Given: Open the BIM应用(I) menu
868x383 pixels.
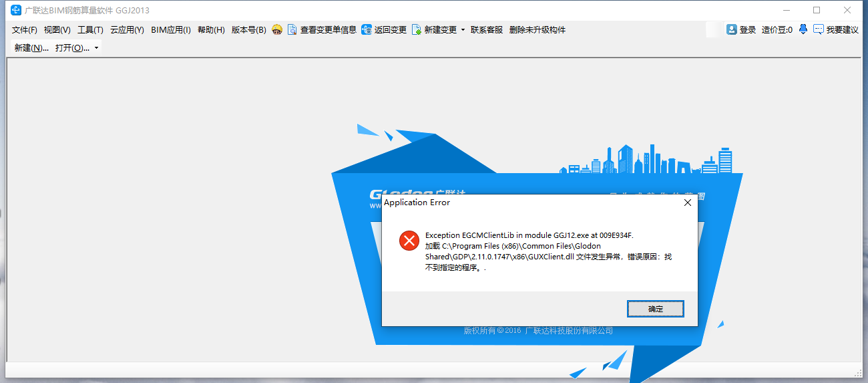Looking at the screenshot, I should point(171,30).
